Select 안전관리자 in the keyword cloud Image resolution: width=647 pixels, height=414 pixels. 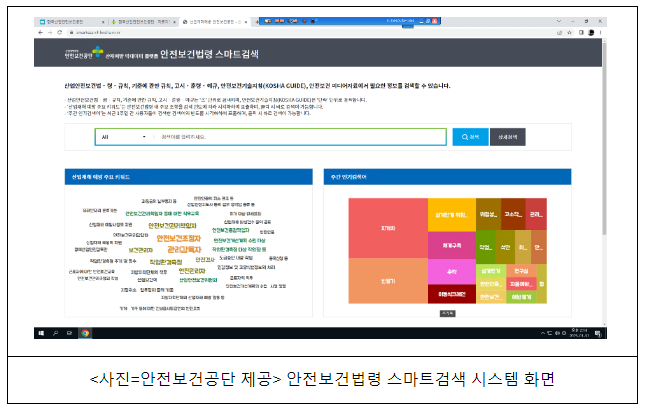[192, 271]
